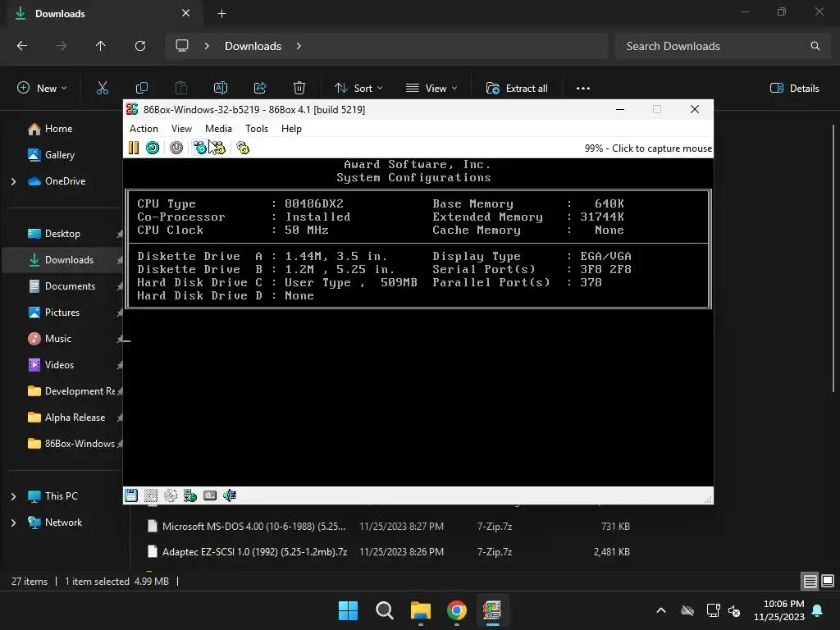Open Documents in the navigation pane
This screenshot has height=630, width=840.
70,286
